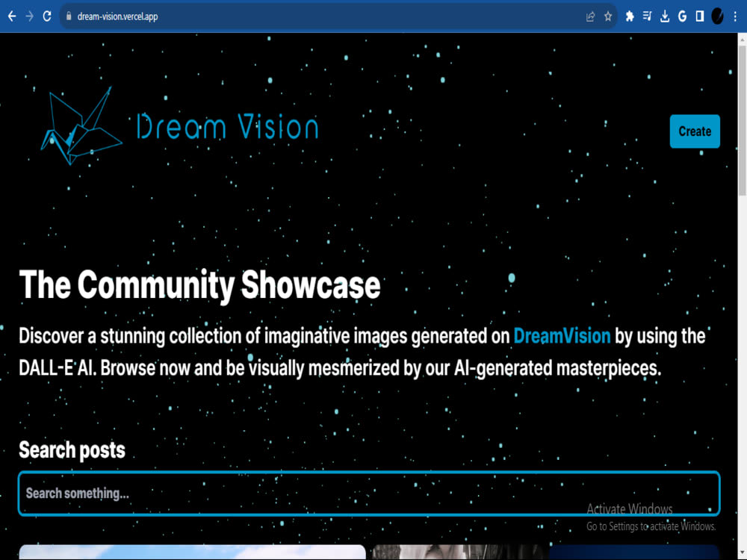
Task: Click the DreamVision highlighted text
Action: point(562,336)
